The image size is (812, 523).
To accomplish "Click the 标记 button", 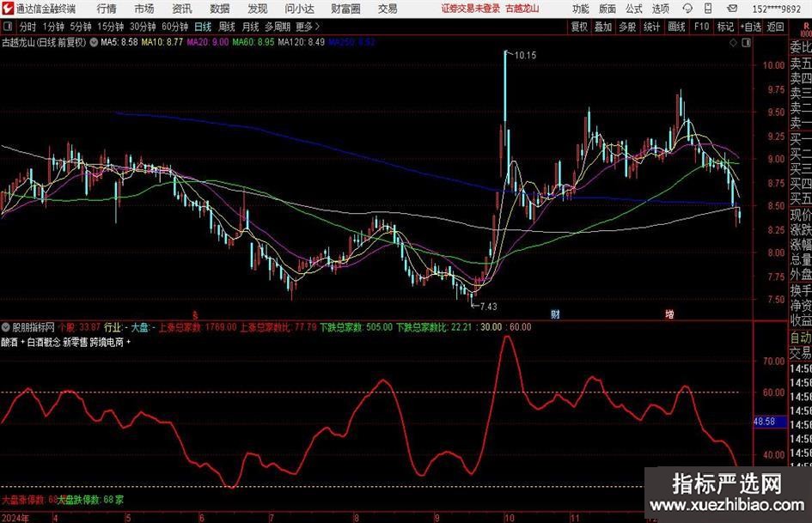I will point(725,27).
